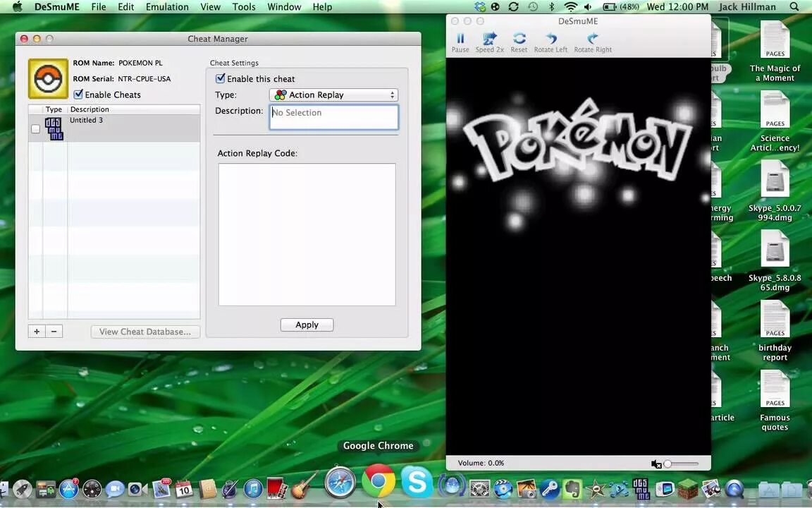Open the Action Replay type dropdown
The image size is (812, 508).
[333, 95]
